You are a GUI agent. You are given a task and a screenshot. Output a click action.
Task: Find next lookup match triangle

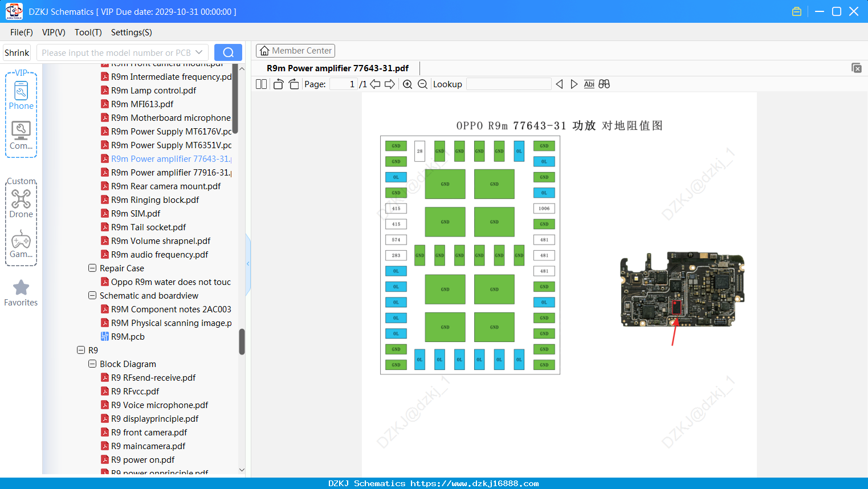point(574,84)
